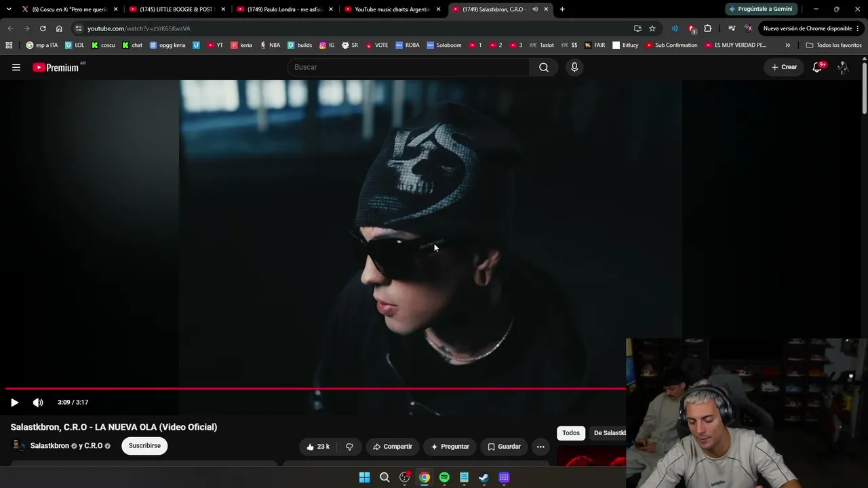Go to YouTube Premium home logo
The width and height of the screenshot is (868, 488).
[57, 67]
